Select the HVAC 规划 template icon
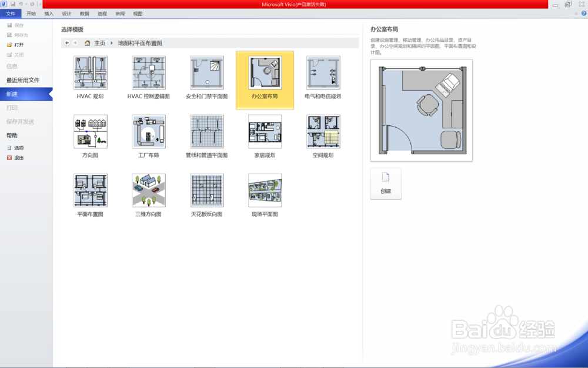 pos(91,73)
